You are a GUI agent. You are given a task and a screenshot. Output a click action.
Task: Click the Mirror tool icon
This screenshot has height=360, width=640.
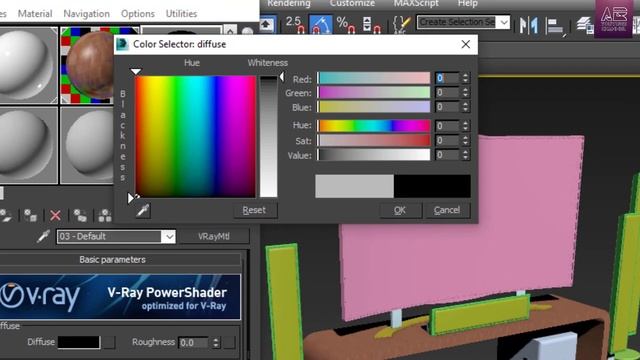coord(529,25)
